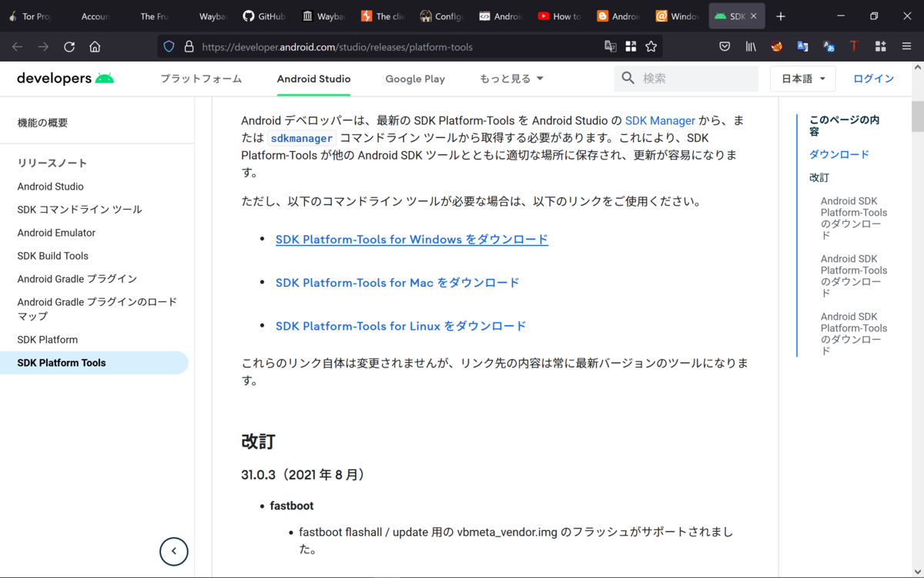Screen dimensions: 924x578
Task: Switch to the GitHub tab
Action: (264, 16)
